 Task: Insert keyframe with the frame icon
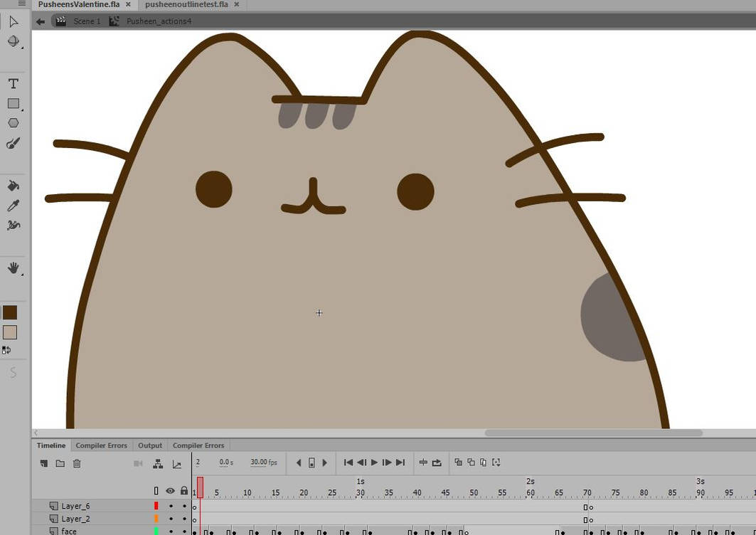click(312, 462)
